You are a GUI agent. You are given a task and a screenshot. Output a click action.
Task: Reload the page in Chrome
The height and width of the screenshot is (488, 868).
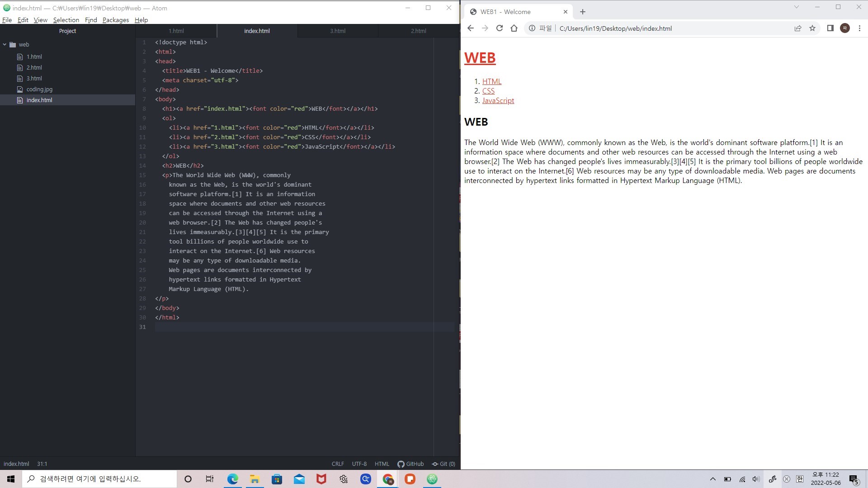pyautogui.click(x=500, y=28)
